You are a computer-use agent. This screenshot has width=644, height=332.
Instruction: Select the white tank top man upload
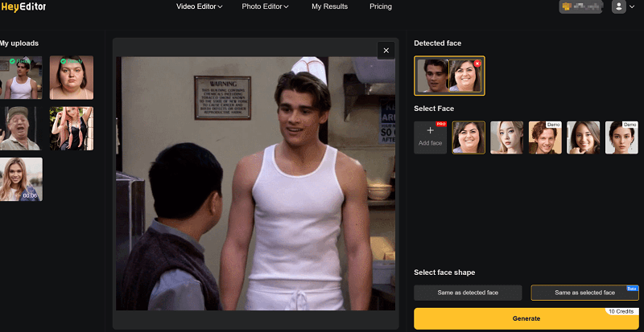pos(21,77)
